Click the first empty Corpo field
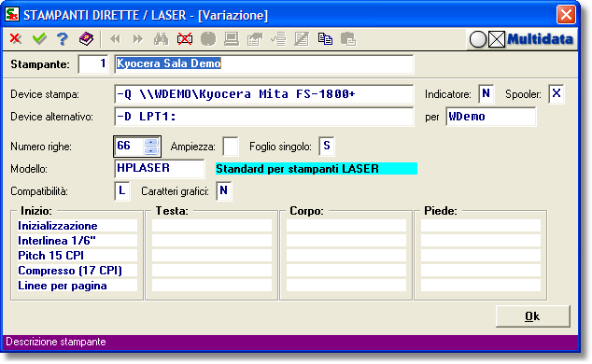Image resolution: width=592 pixels, height=364 pixels. 346,226
